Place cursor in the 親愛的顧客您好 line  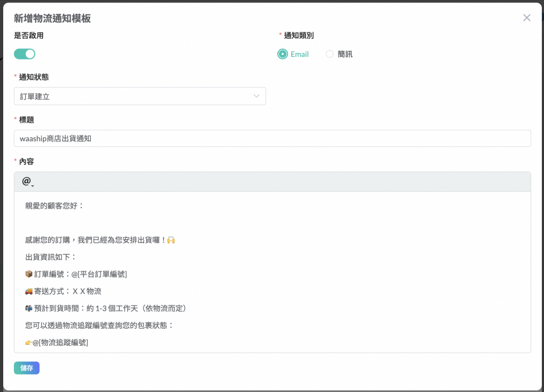[55, 206]
